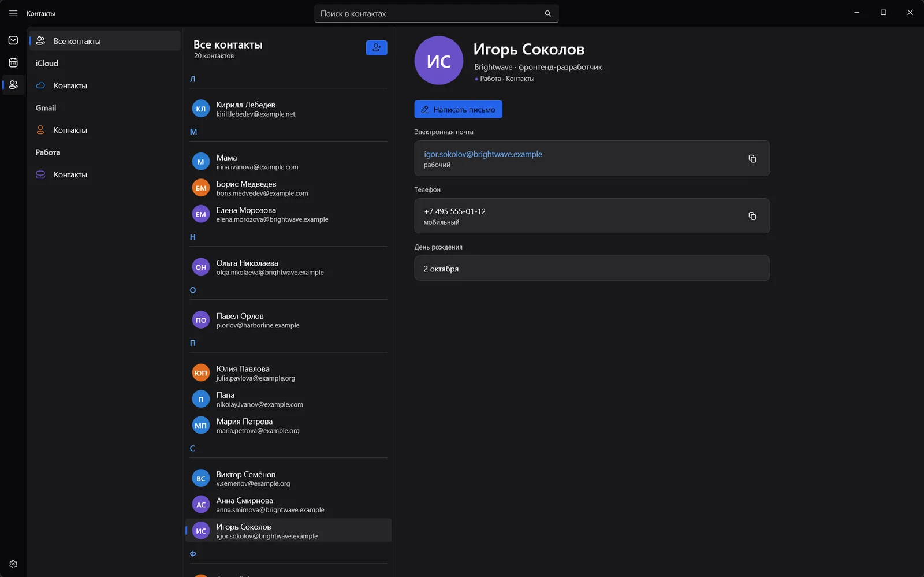The width and height of the screenshot is (924, 577).
Task: Click the search magnifier icon
Action: 547,13
